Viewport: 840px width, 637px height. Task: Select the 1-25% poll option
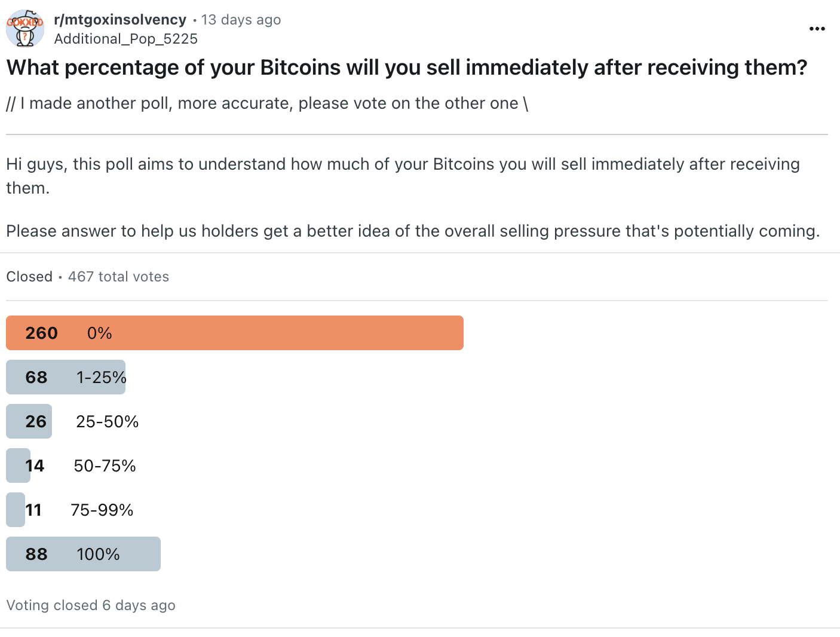66,377
